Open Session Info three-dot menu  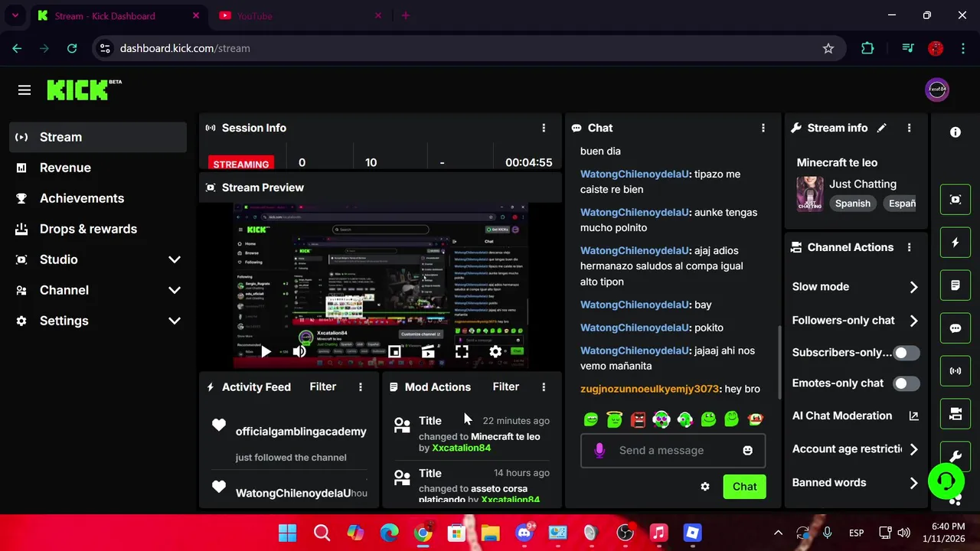(544, 128)
